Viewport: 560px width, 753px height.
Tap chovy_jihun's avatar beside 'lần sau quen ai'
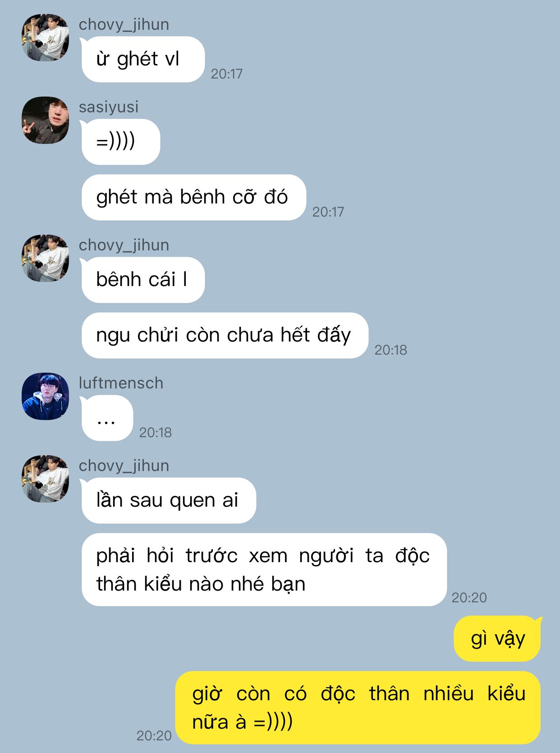coord(45,479)
